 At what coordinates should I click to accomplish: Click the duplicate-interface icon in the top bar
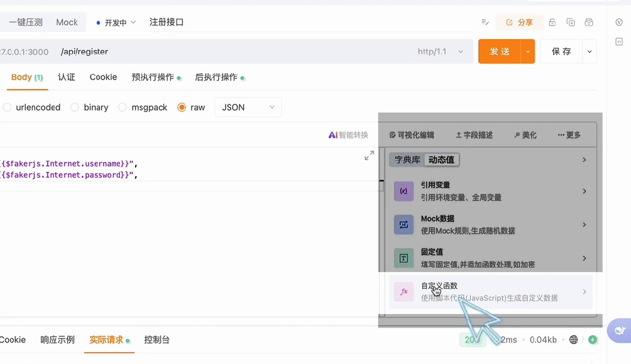(x=570, y=22)
